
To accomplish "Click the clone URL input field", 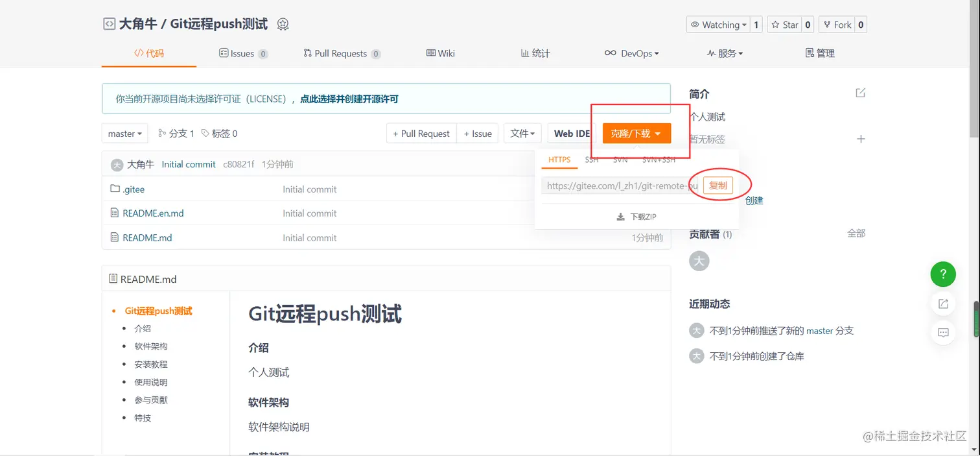I will (620, 186).
